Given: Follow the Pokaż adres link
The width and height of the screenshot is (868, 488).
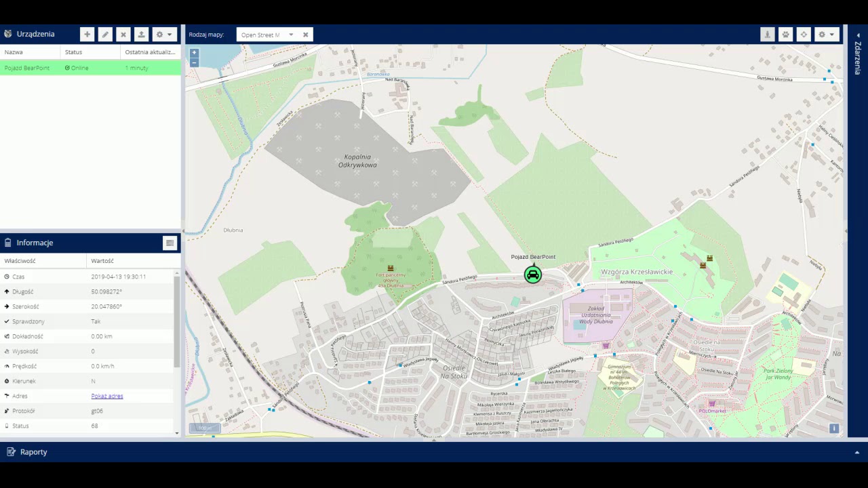Looking at the screenshot, I should (107, 396).
